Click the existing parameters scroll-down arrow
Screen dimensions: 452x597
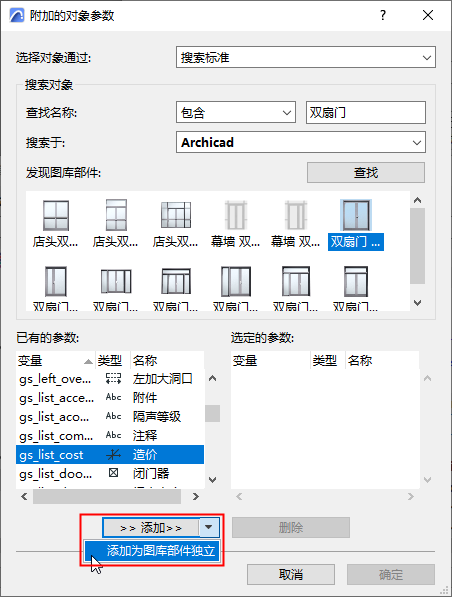pyautogui.click(x=212, y=480)
